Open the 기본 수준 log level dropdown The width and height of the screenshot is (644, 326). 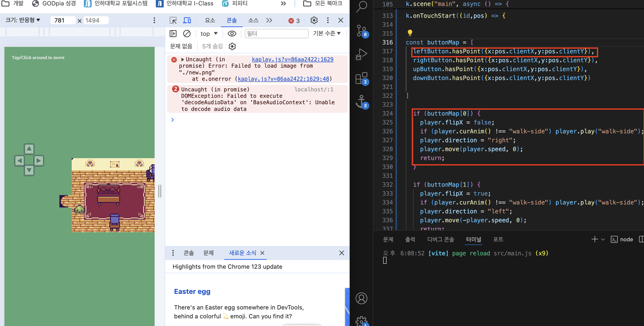326,33
